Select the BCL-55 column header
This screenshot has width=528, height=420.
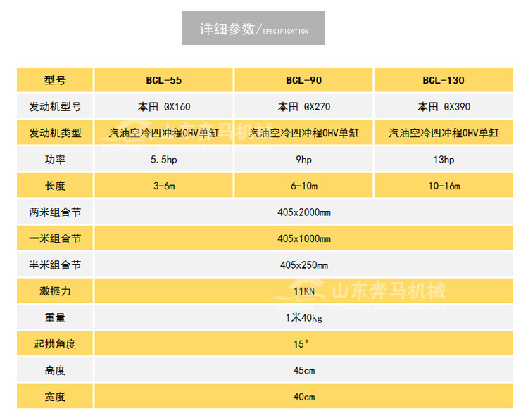point(163,81)
